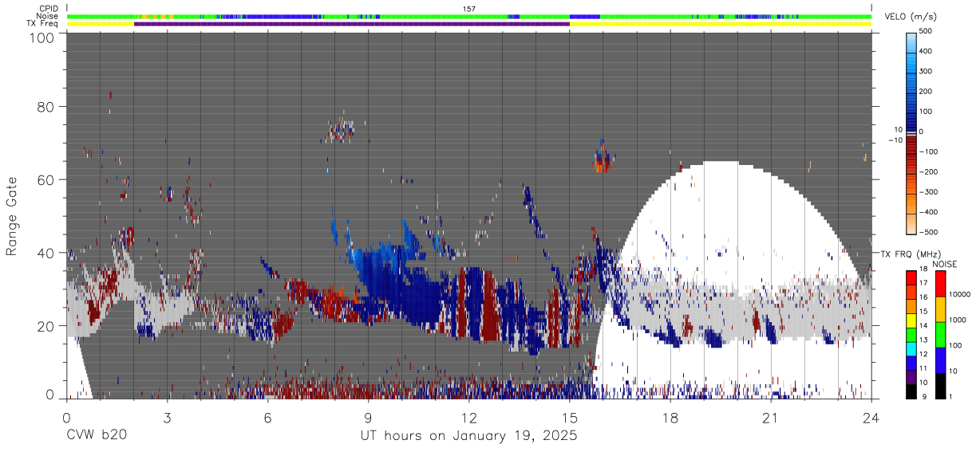The width and height of the screenshot is (980, 452).
Task: Click the 80 range gate axis label
Action: pyautogui.click(x=45, y=108)
